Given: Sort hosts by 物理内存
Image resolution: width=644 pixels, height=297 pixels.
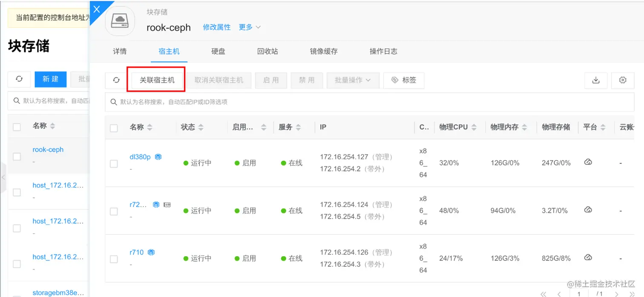Looking at the screenshot, I should (x=524, y=127).
